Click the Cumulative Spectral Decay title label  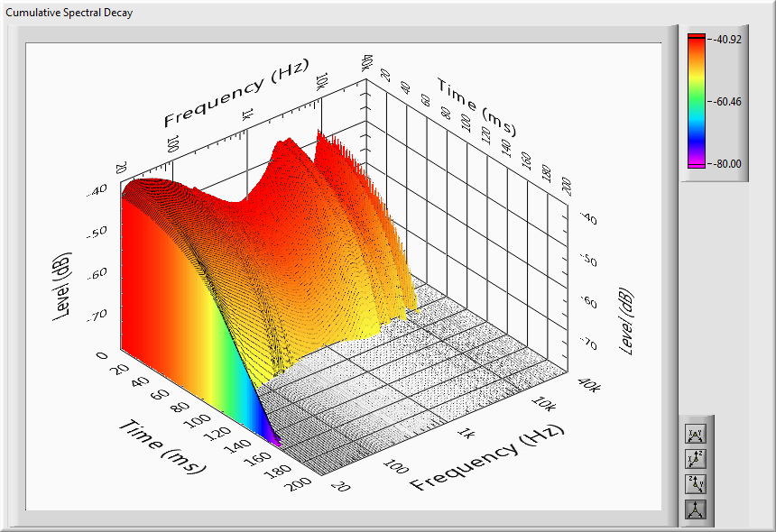pyautogui.click(x=69, y=13)
